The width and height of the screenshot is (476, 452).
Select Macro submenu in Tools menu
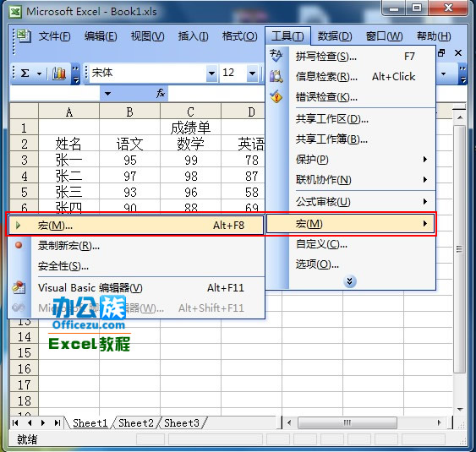pyautogui.click(x=350, y=224)
